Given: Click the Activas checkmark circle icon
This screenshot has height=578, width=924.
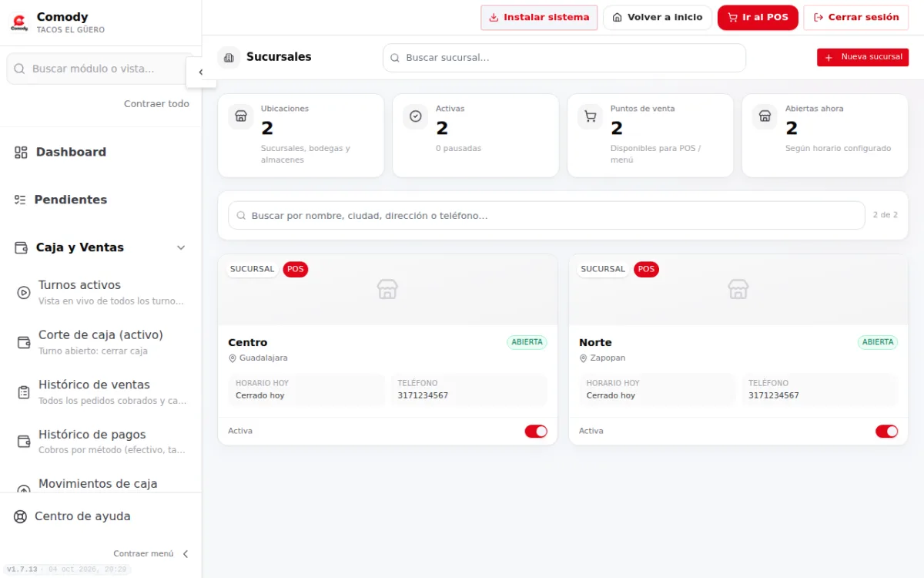Looking at the screenshot, I should point(416,116).
